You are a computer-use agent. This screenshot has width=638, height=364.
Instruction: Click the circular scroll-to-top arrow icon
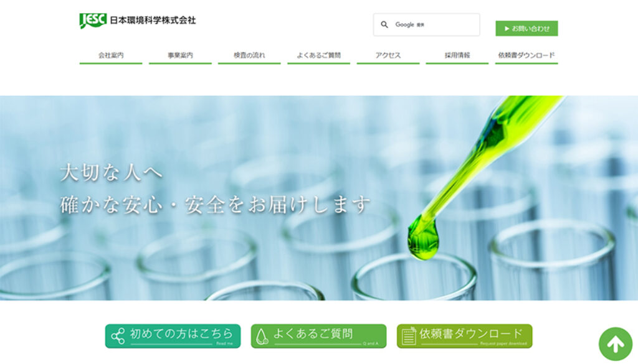(614, 343)
